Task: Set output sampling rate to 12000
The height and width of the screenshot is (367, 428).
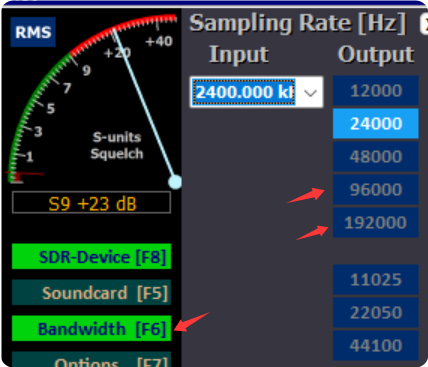Action: [376, 91]
